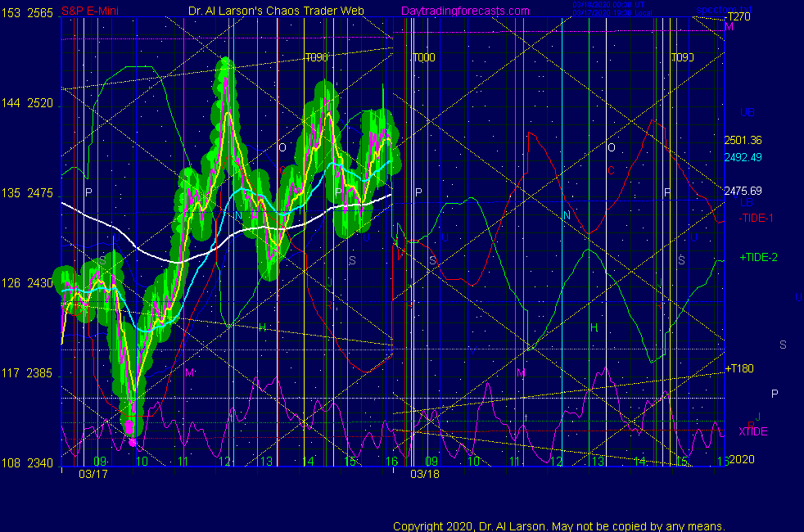Click the magenta M beside -T270
The image size is (804, 532).
pos(729,27)
